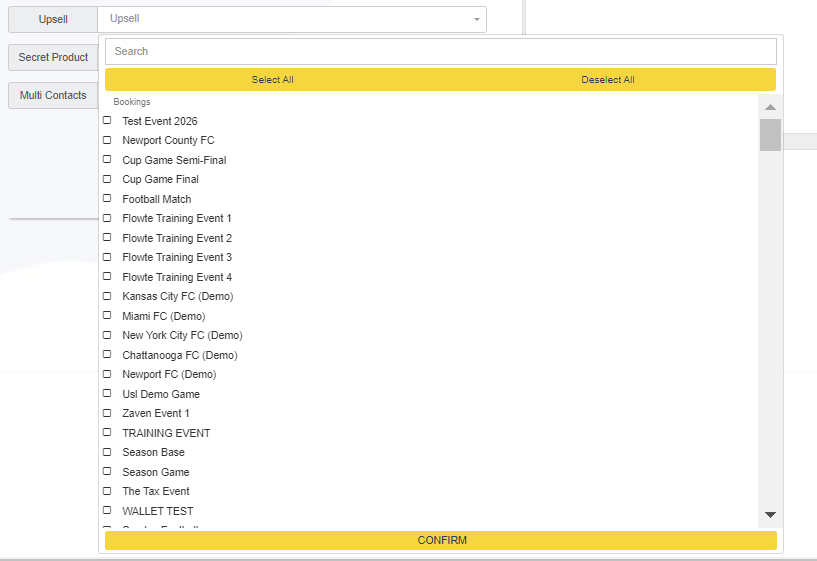Select the Newport FC (Demo) checkbox
The width and height of the screenshot is (817, 561).
click(x=107, y=374)
